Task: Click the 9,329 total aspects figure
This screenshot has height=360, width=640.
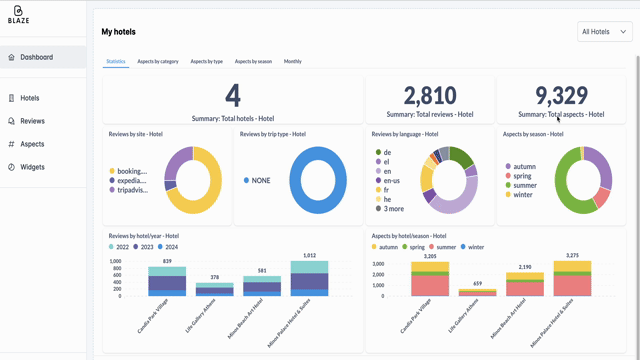Action: coord(561,96)
